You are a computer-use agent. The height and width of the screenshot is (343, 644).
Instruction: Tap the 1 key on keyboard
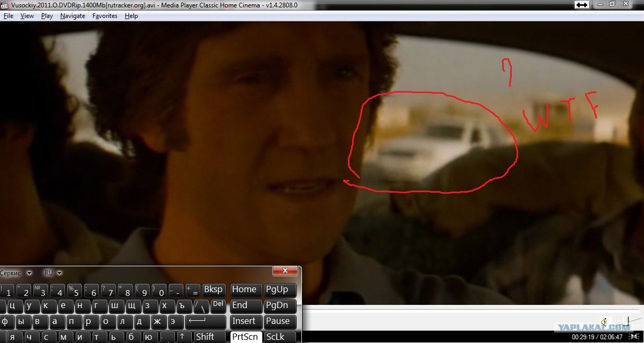point(7,291)
